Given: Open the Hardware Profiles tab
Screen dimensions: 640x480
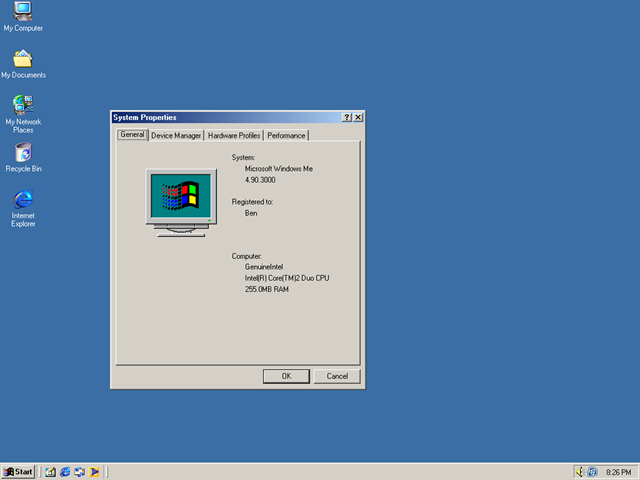Looking at the screenshot, I should (x=234, y=136).
